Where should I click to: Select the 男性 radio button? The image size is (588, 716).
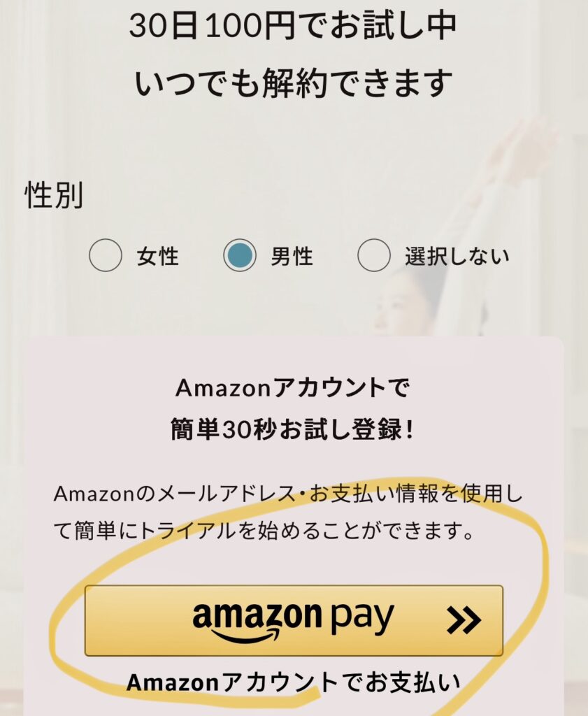click(240, 255)
